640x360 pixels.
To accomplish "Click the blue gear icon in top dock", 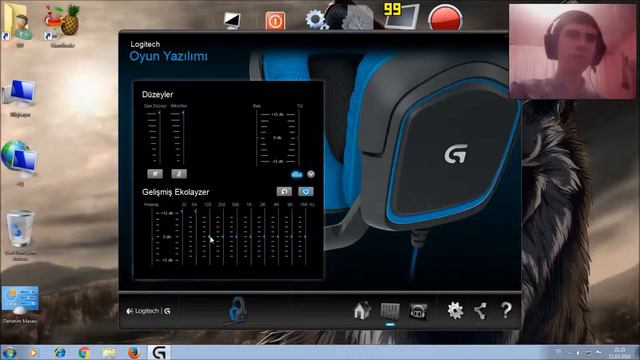I will 315,19.
